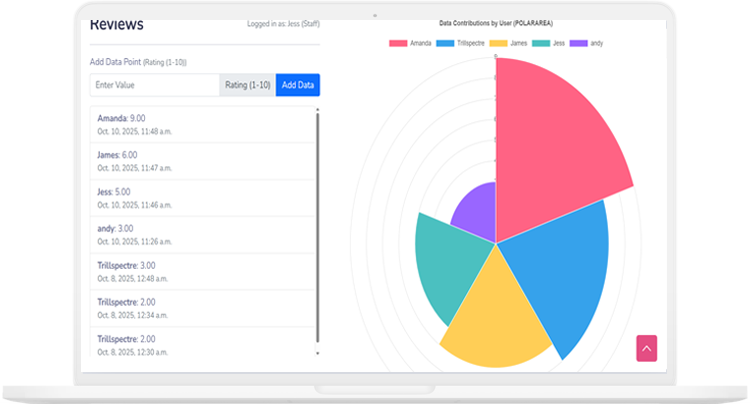Screen dimensions: 750x404
Task: Select Amanda's 9.00 review entry
Action: [200, 124]
